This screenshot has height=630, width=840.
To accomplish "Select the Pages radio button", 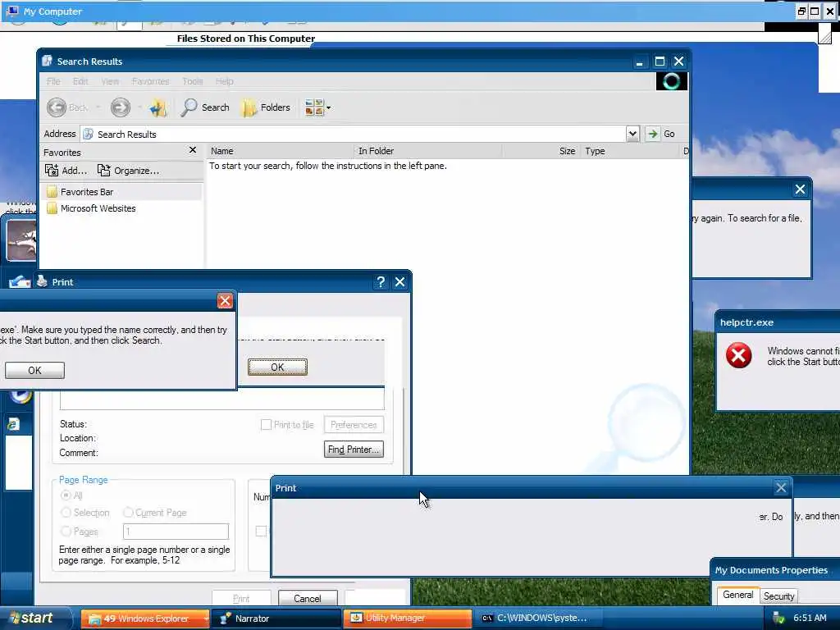I will tap(66, 532).
